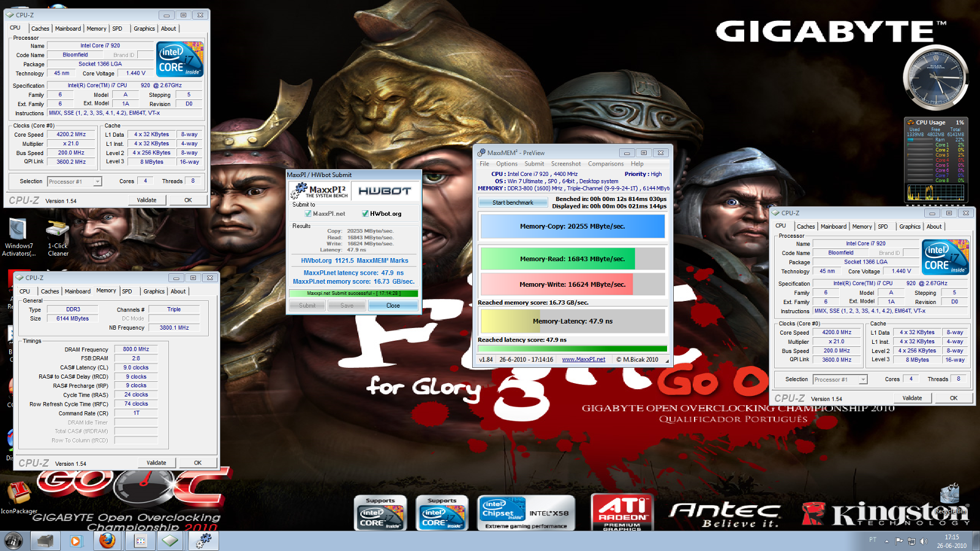Open the 1-Click Cleaner desktop icon
The width and height of the screenshot is (980, 551).
(58, 237)
